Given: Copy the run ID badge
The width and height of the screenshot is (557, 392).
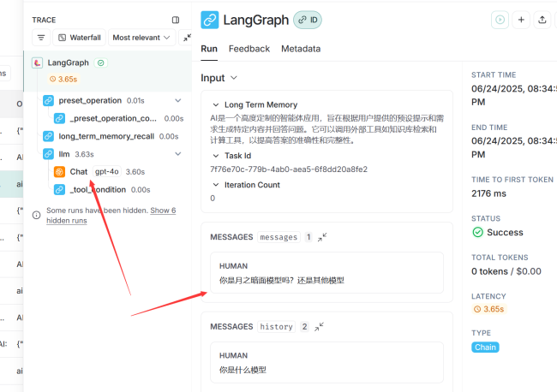Looking at the screenshot, I should [x=308, y=20].
